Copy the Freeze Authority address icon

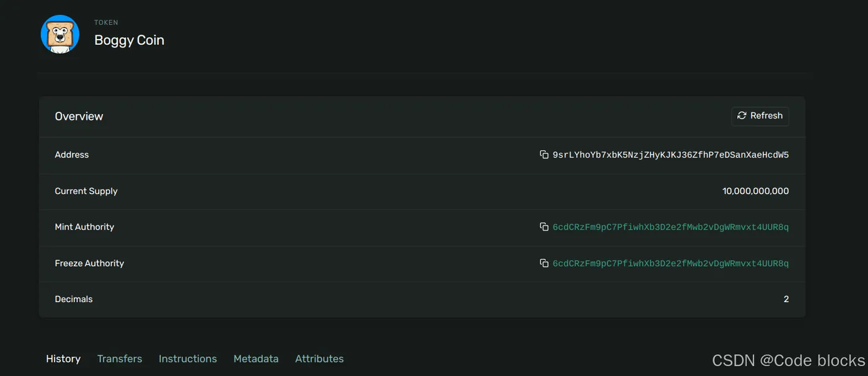pyautogui.click(x=544, y=263)
